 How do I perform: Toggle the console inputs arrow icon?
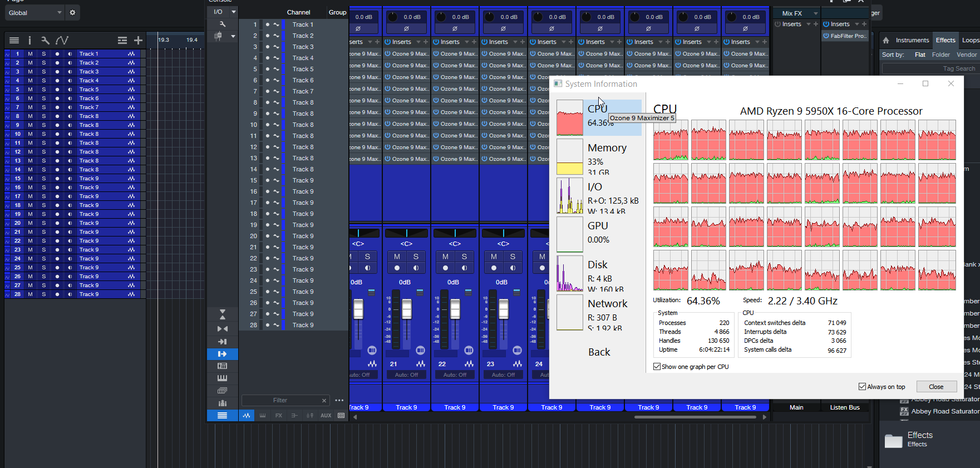pyautogui.click(x=222, y=342)
